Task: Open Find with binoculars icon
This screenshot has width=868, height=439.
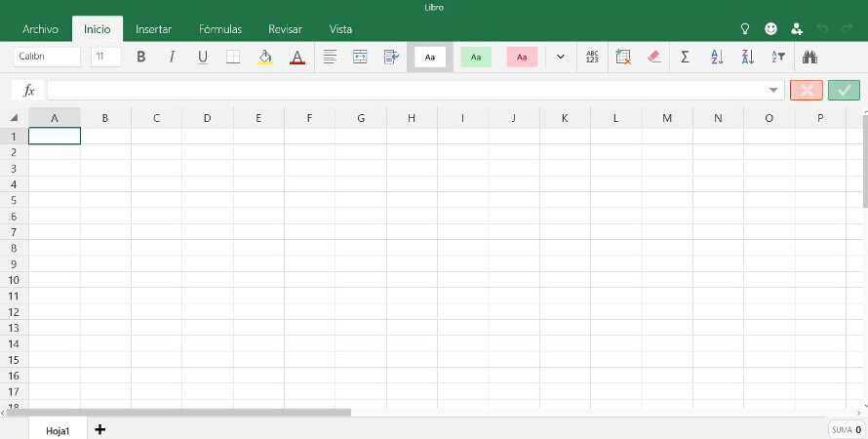Action: [809, 57]
